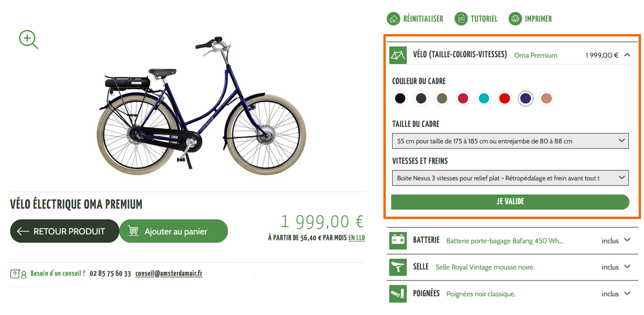Click the Réinitialiser eraser icon
The image size is (644, 315).
pos(393,19)
